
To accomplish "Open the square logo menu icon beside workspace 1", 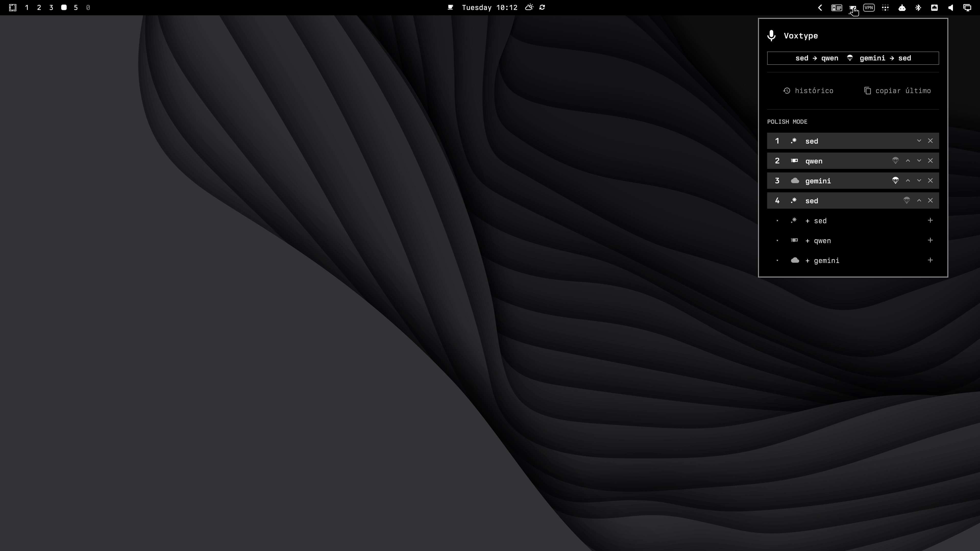I will pyautogui.click(x=13, y=8).
